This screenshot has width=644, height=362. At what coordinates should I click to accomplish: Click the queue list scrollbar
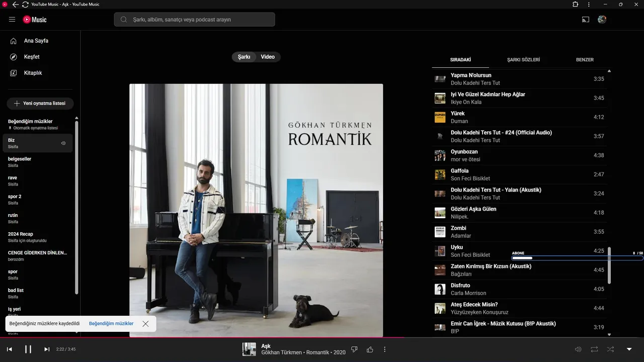[609, 265]
